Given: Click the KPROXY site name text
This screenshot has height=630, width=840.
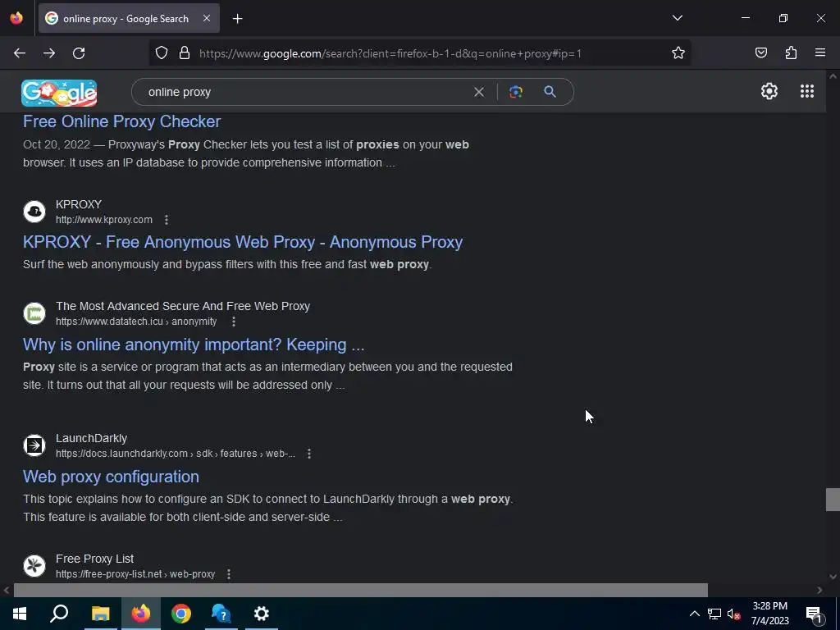Looking at the screenshot, I should pyautogui.click(x=79, y=204).
